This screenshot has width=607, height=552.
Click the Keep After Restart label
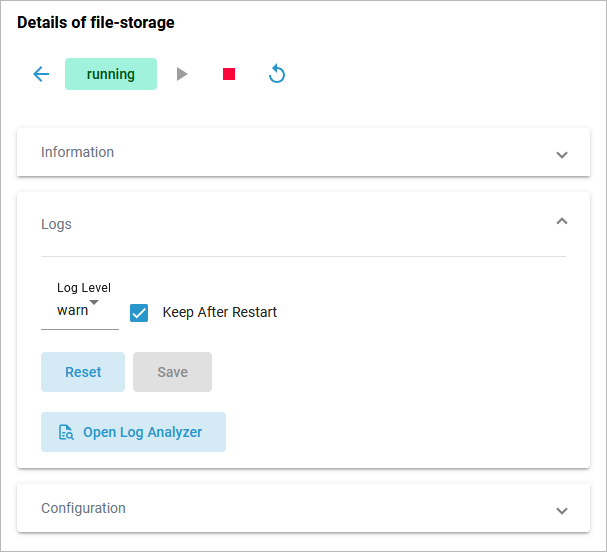(x=219, y=312)
